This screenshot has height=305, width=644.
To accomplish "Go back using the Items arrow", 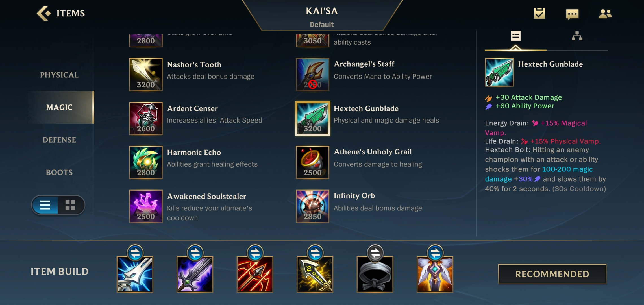I will (44, 13).
